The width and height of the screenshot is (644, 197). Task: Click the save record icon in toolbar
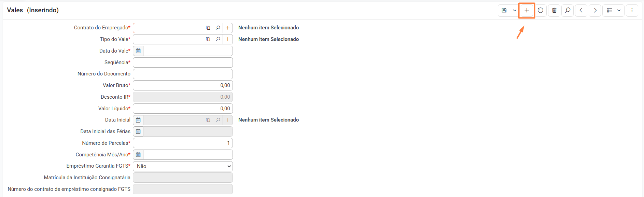pos(504,10)
